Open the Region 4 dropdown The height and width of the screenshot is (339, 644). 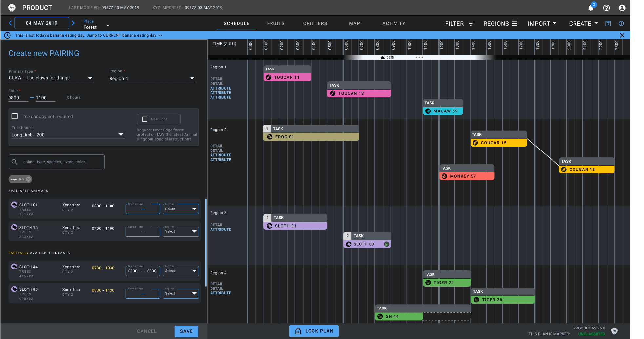coord(152,78)
